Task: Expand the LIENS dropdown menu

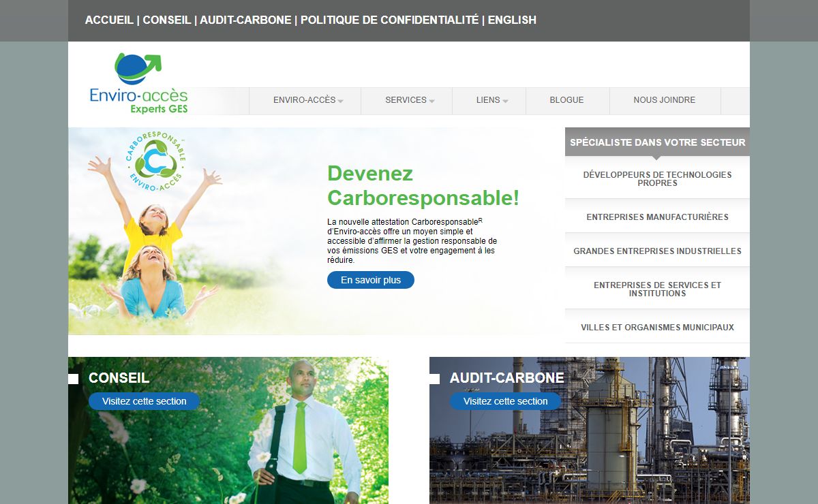Action: pyautogui.click(x=489, y=101)
